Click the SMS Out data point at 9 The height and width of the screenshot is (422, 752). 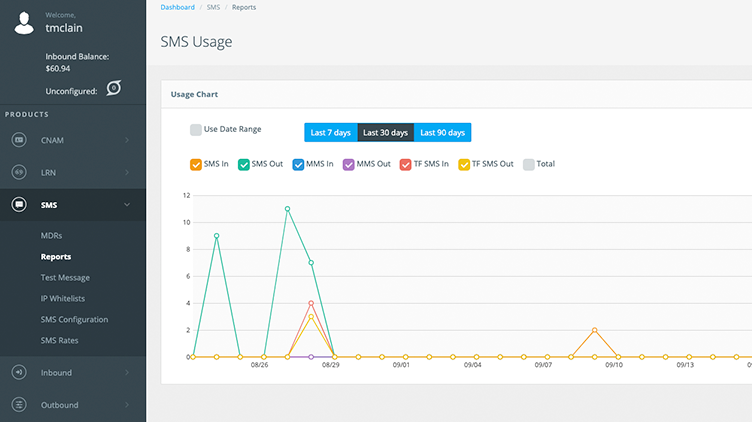(x=216, y=236)
